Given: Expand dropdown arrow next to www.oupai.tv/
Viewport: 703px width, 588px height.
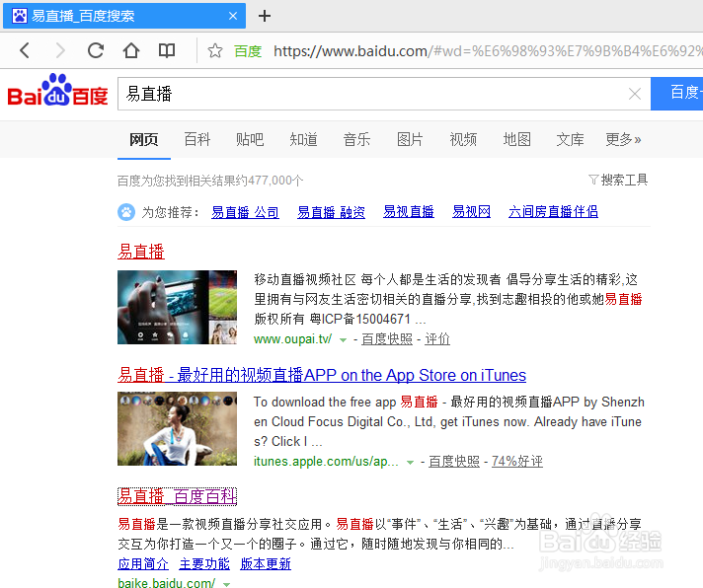Looking at the screenshot, I should [343, 340].
